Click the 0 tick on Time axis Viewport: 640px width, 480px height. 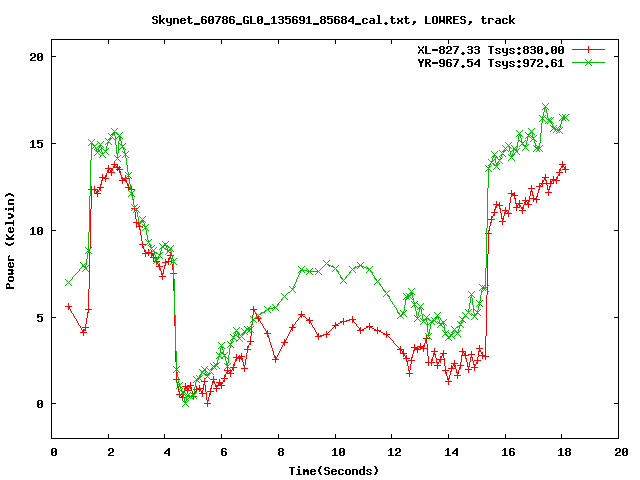(54, 452)
